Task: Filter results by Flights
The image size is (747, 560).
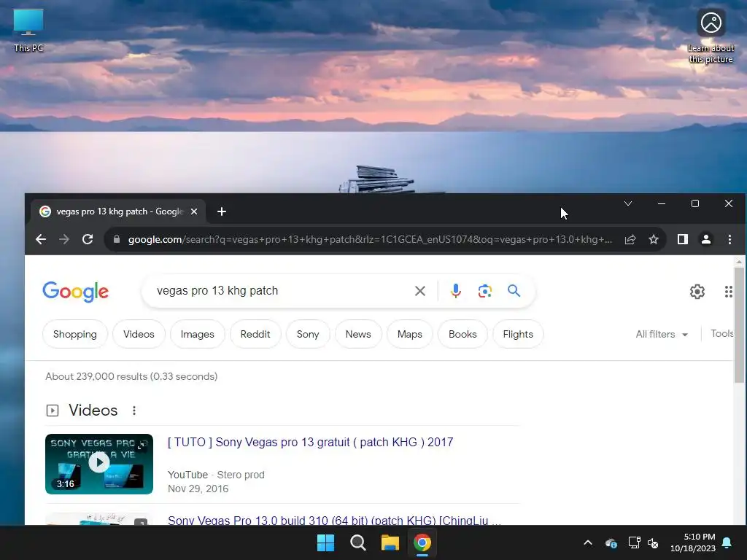Action: 518,334
